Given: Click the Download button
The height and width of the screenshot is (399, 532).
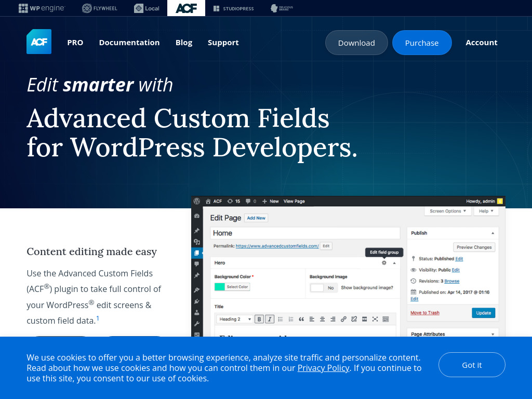Looking at the screenshot, I should [x=356, y=43].
